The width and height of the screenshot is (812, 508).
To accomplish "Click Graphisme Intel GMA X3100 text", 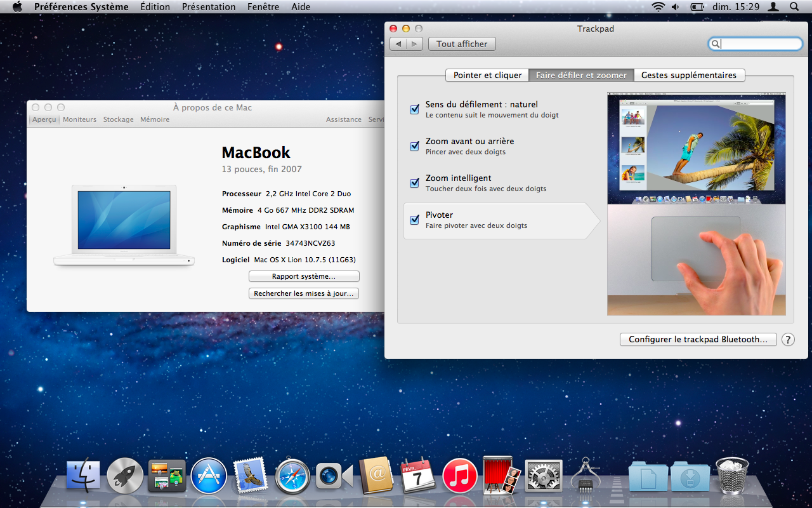I will click(286, 227).
